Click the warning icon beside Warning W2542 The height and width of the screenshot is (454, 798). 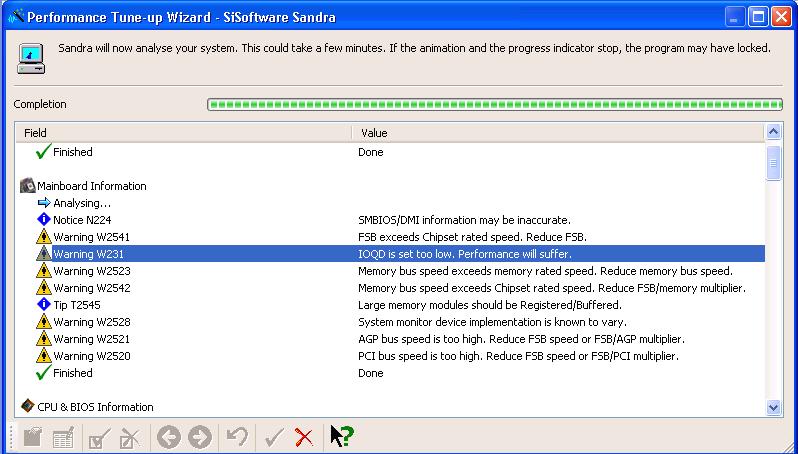coord(44,288)
